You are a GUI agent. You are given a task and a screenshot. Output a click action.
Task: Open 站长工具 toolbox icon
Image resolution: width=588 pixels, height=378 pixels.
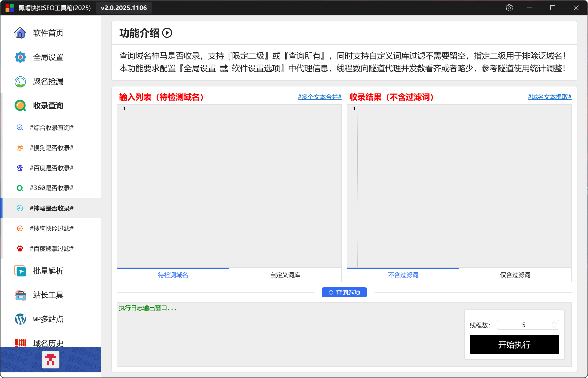pos(20,295)
